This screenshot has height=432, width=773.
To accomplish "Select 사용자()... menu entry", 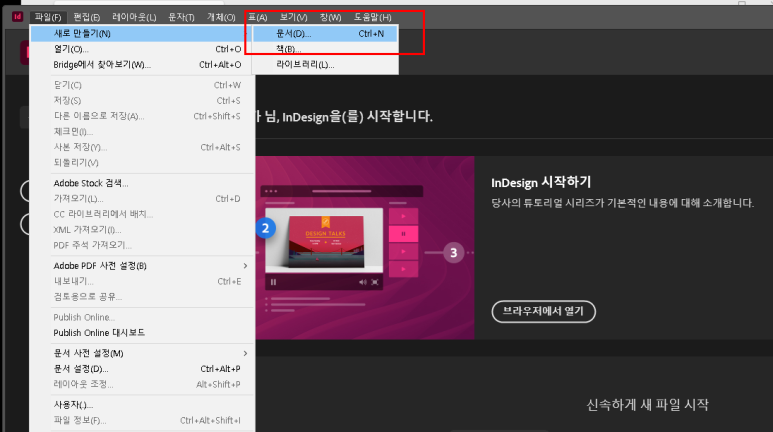I will click(x=142, y=405).
